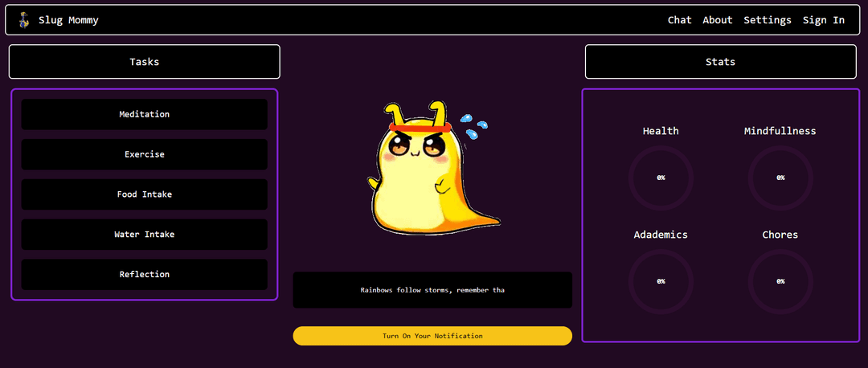Click the Adademics stat label
Image resolution: width=868 pixels, height=368 pixels.
(x=661, y=235)
